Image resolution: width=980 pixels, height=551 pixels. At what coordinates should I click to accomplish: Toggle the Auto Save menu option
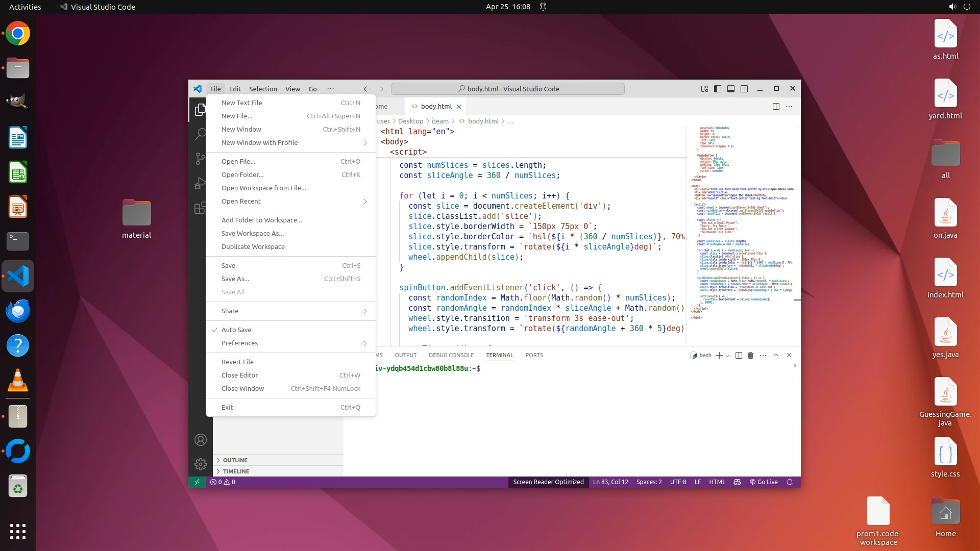(x=236, y=330)
